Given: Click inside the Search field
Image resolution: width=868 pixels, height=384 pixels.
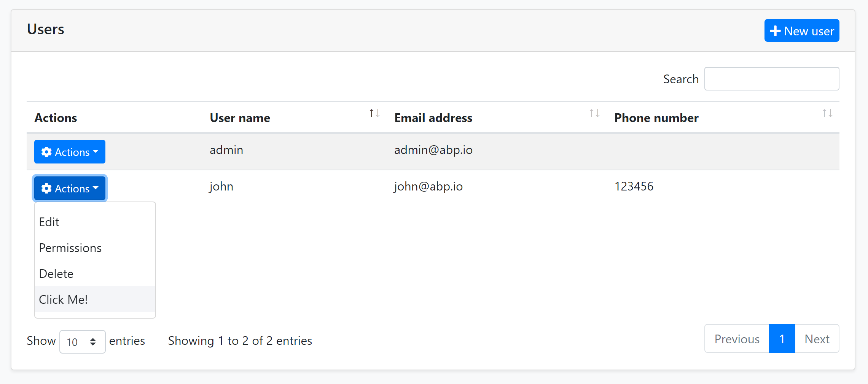Looking at the screenshot, I should point(771,79).
